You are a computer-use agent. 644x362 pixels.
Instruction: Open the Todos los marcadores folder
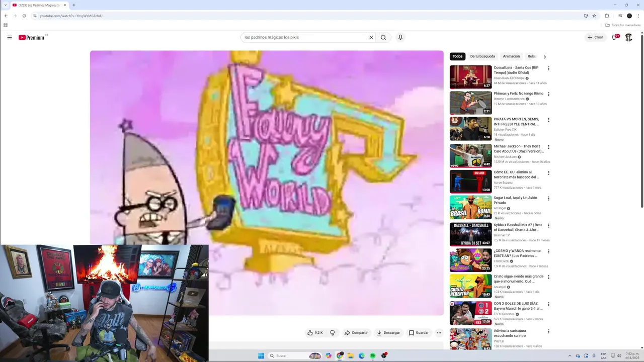click(623, 25)
